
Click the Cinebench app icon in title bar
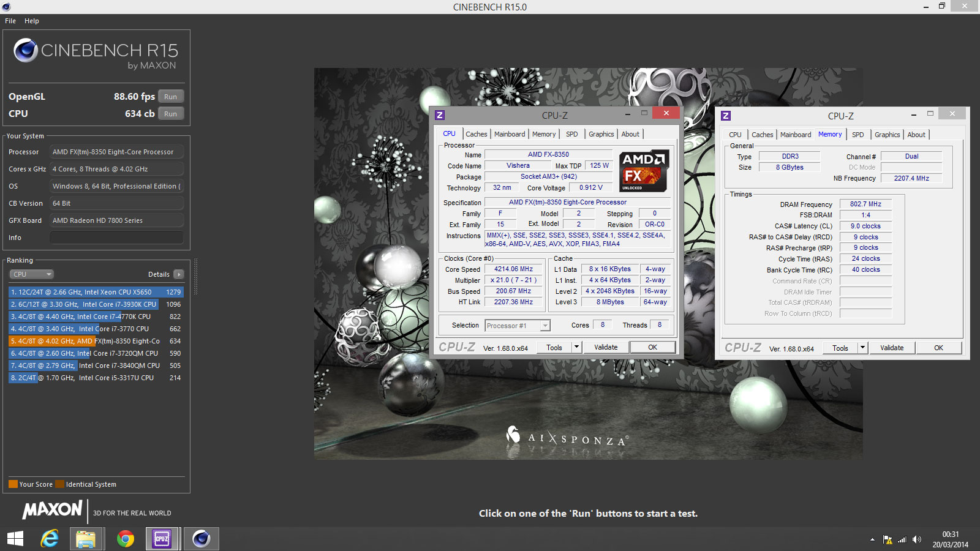pyautogui.click(x=6, y=7)
